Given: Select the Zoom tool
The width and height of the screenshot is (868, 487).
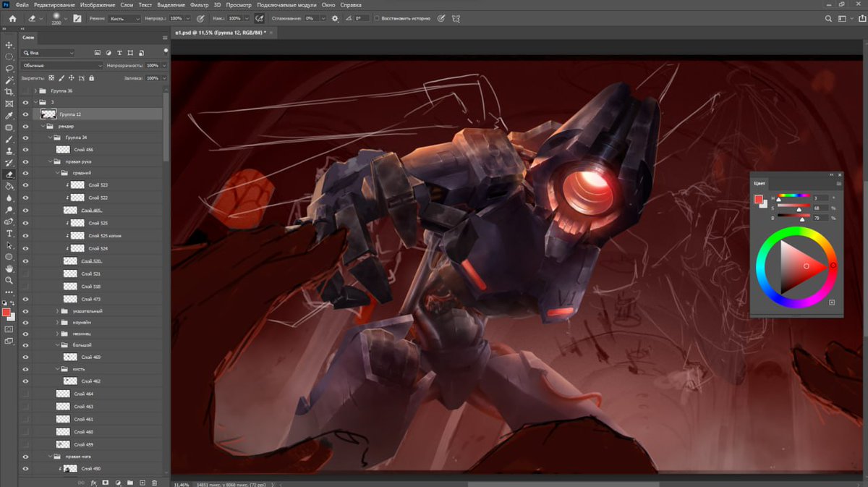Looking at the screenshot, I should (x=9, y=280).
